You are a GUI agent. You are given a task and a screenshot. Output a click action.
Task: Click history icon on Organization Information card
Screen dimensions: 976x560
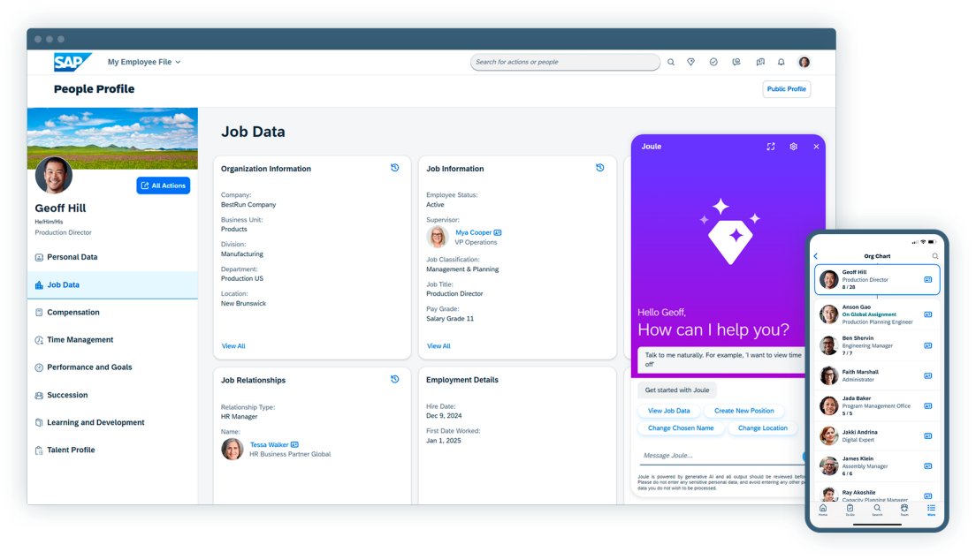pyautogui.click(x=394, y=167)
